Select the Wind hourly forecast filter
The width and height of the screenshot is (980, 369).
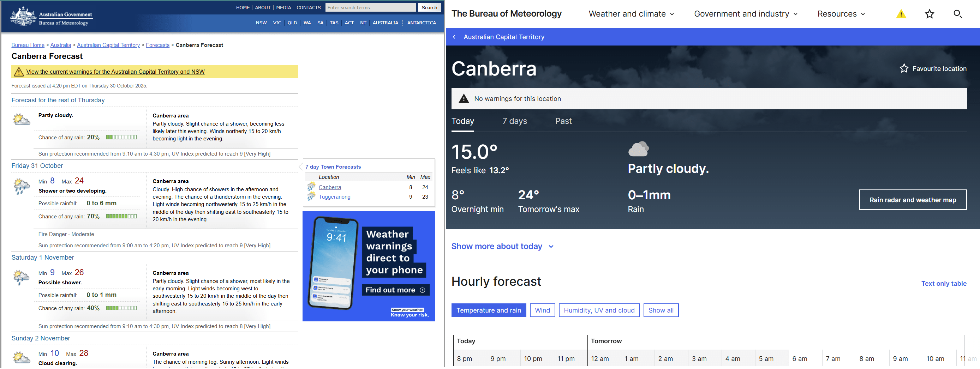(542, 310)
